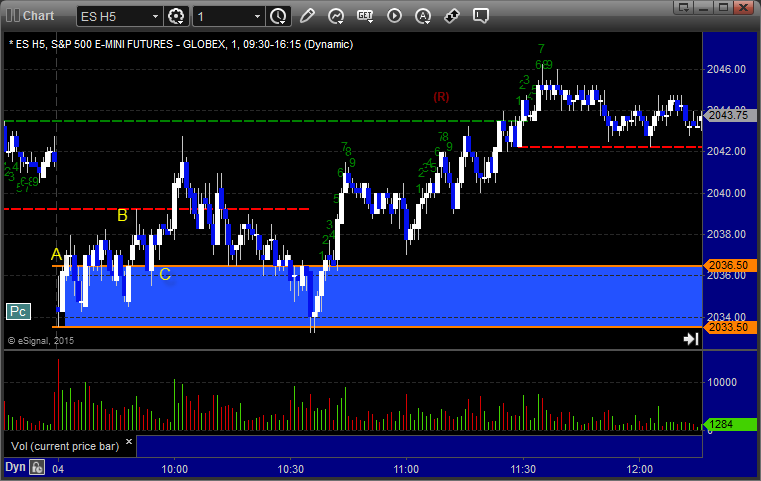The width and height of the screenshot is (761, 481).
Task: Click the Vol (current price bar) label
Action: pyautogui.click(x=65, y=446)
